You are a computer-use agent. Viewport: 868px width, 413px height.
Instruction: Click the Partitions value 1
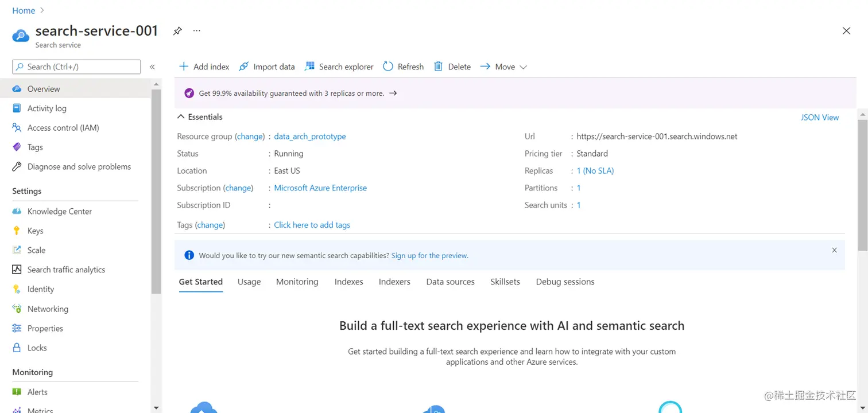tap(579, 188)
